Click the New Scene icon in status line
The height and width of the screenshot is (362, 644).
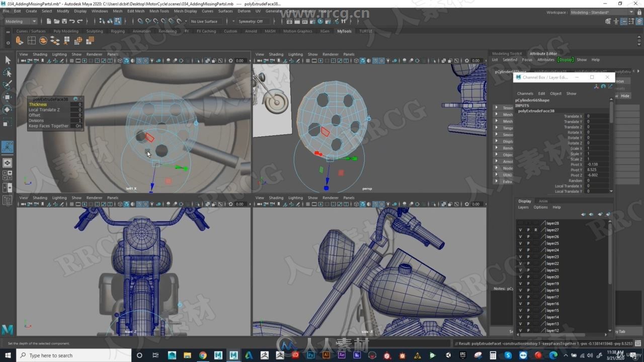point(49,21)
